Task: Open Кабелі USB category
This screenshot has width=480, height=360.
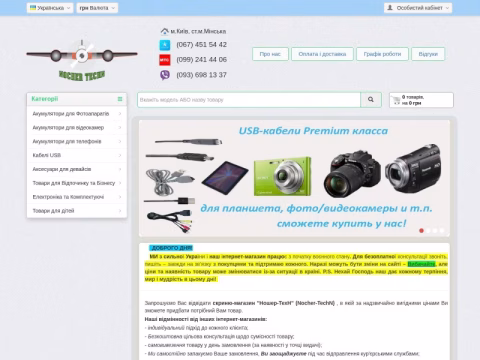Action: [x=47, y=155]
